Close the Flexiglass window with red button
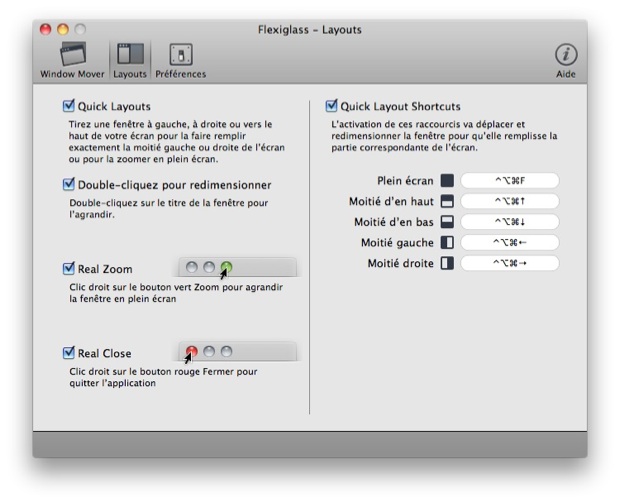Image resolution: width=620 pixels, height=503 pixels. [45, 29]
